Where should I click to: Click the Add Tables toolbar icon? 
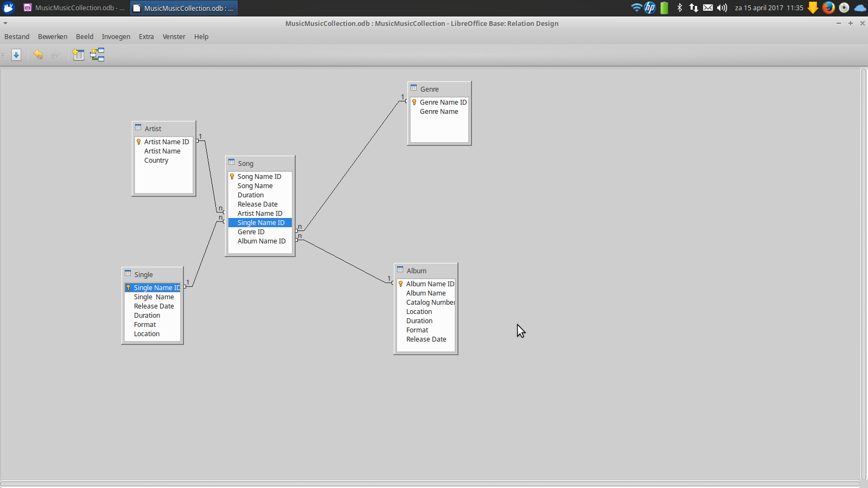(x=79, y=55)
